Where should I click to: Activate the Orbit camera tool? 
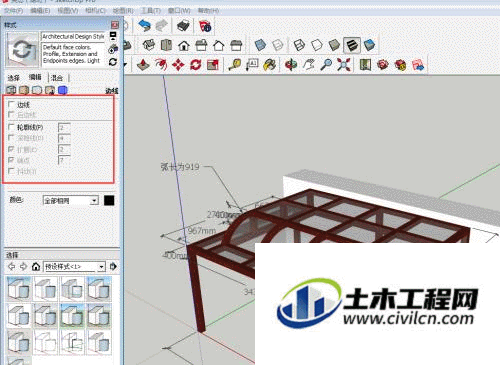tap(291, 64)
